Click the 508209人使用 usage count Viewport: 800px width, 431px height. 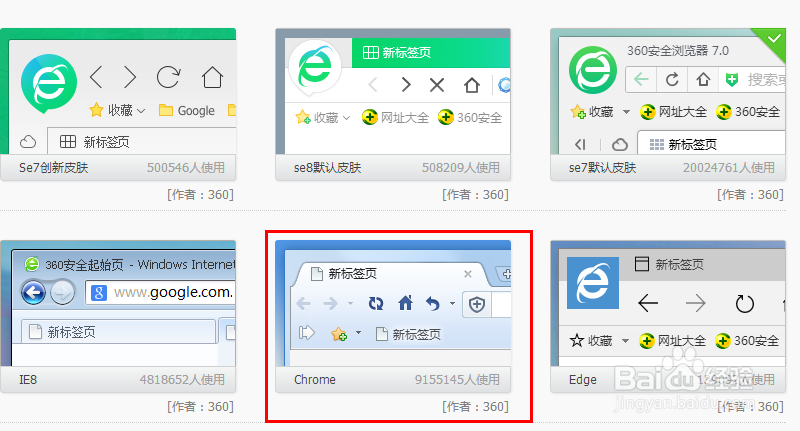(461, 167)
